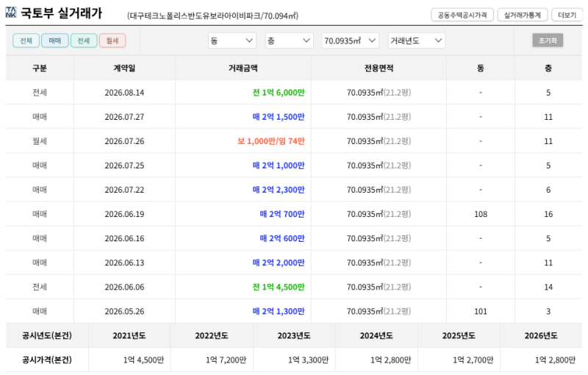This screenshot has height=375, width=588.
Task: Click floor value 14
Action: pyautogui.click(x=548, y=287)
